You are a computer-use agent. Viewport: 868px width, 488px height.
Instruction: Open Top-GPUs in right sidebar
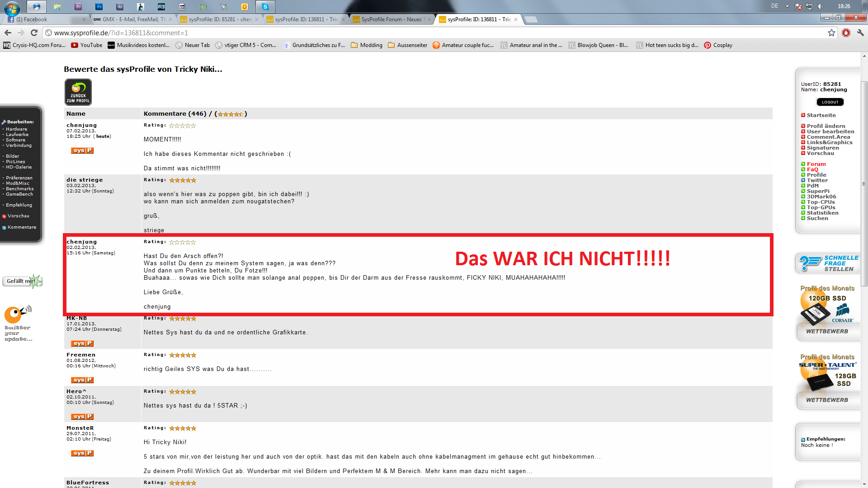click(821, 207)
